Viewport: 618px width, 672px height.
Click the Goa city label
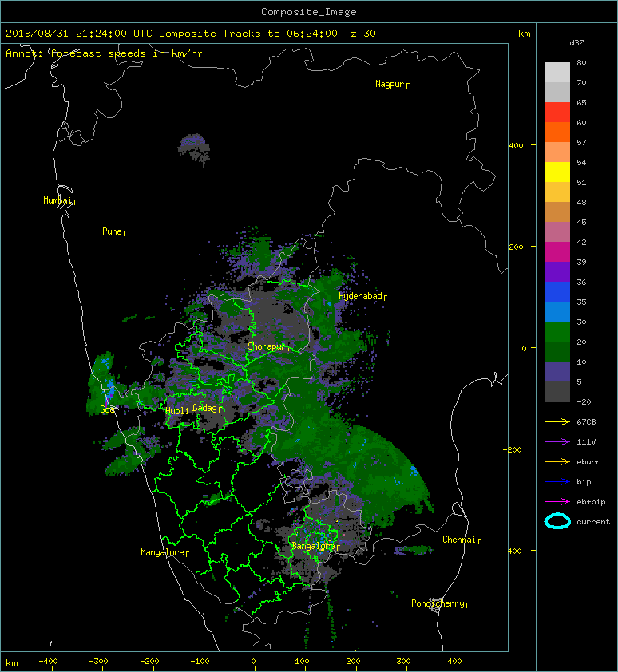109,409
